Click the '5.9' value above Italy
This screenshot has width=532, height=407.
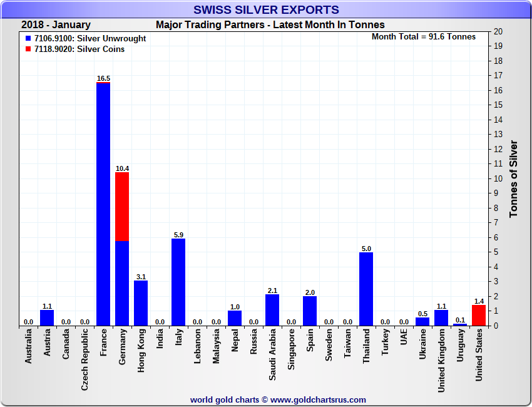178,235
